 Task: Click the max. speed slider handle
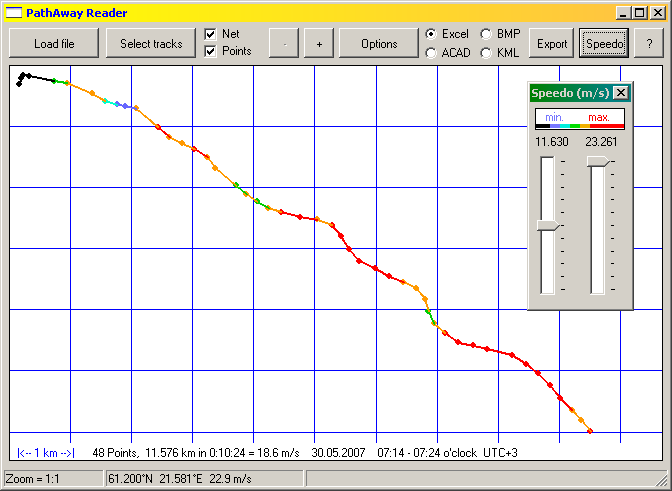[597, 161]
